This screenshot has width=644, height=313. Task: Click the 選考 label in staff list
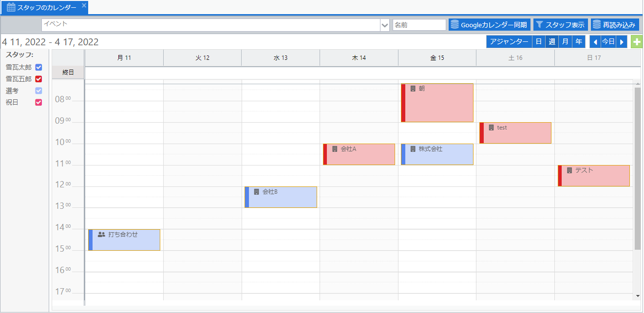[x=12, y=91]
